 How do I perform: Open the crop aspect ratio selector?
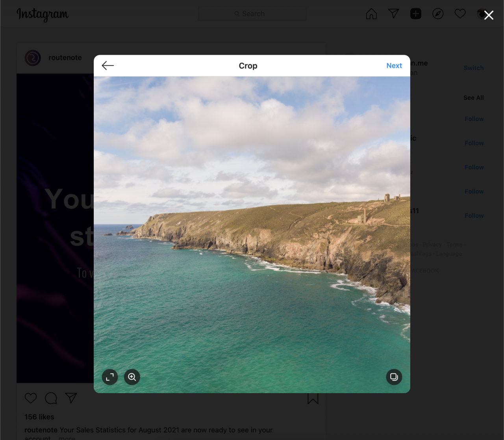110,377
